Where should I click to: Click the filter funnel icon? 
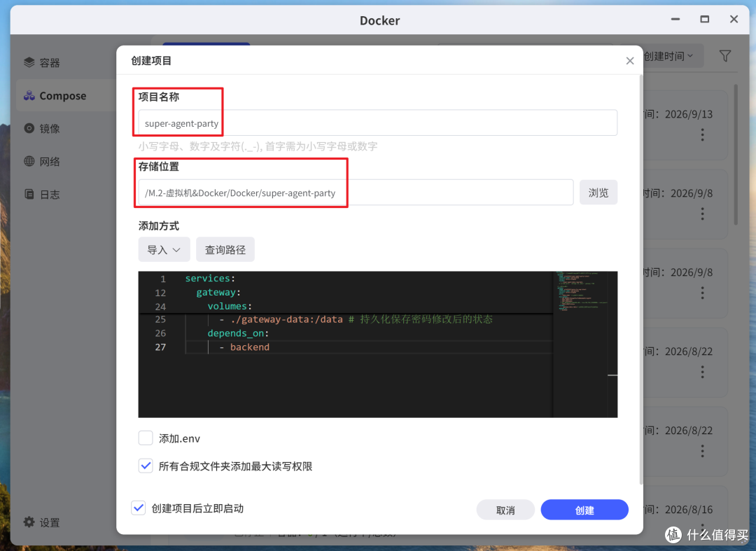724,56
